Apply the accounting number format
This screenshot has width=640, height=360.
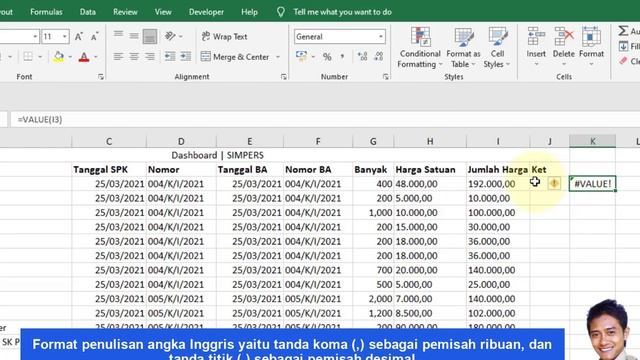302,56
